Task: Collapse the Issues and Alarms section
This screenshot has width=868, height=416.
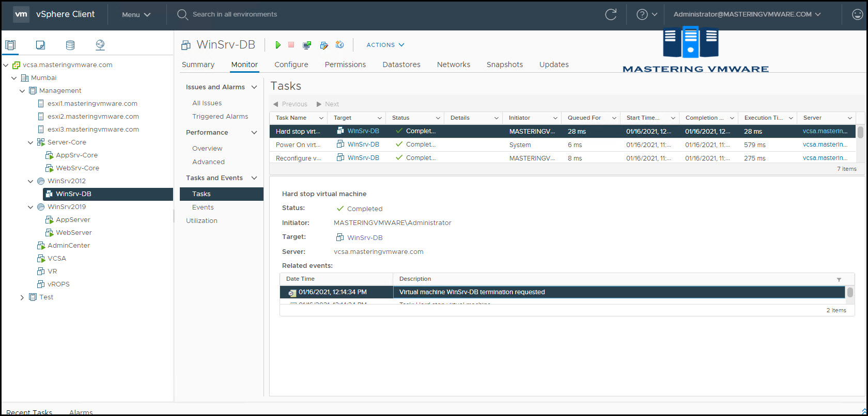Action: coord(254,87)
